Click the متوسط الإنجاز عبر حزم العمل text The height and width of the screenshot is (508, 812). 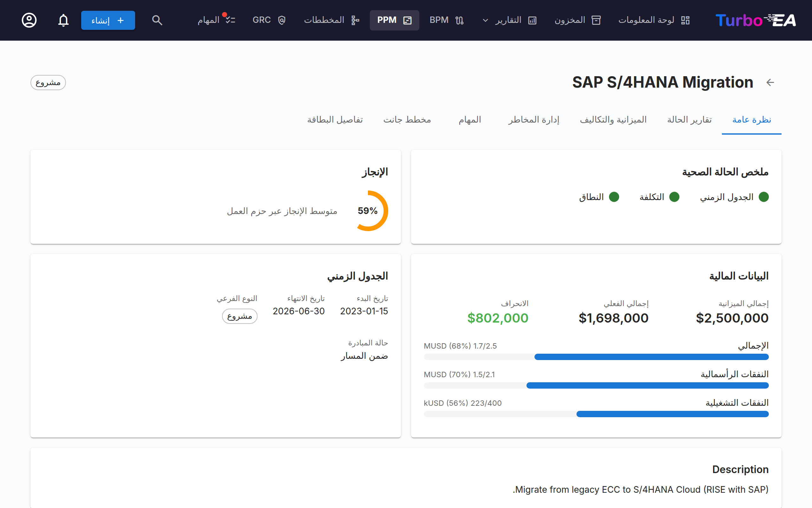[x=282, y=211]
